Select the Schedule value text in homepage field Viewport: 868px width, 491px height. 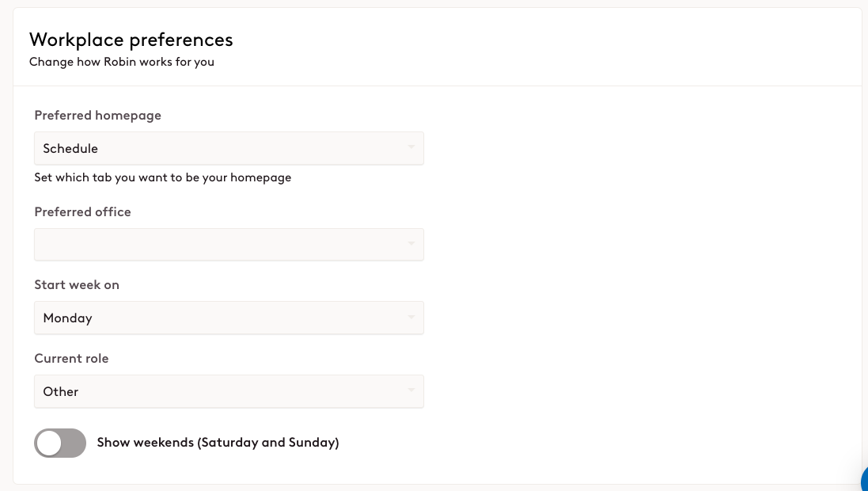pyautogui.click(x=70, y=149)
